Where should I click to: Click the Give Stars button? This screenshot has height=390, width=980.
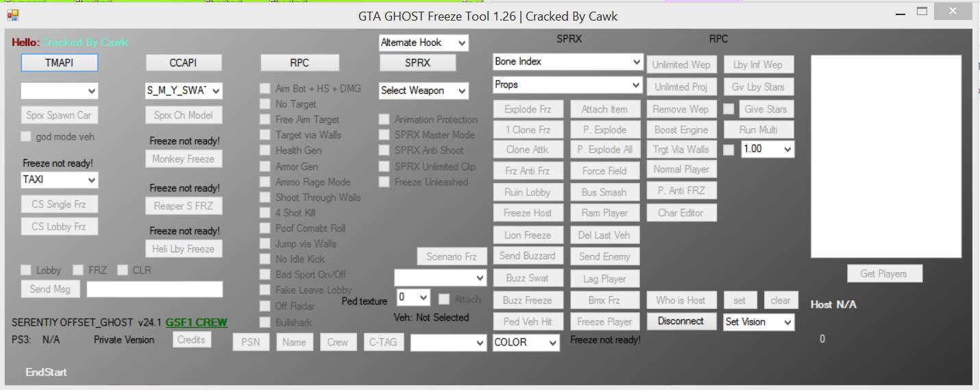tap(765, 109)
